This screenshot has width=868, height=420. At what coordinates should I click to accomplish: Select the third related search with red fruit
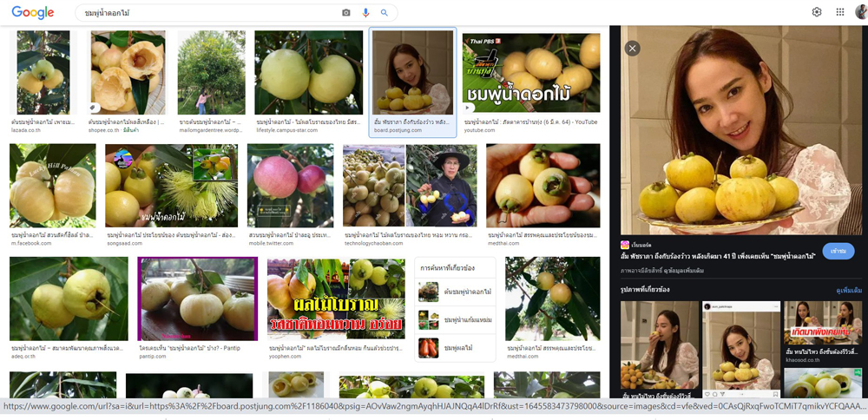pos(455,347)
